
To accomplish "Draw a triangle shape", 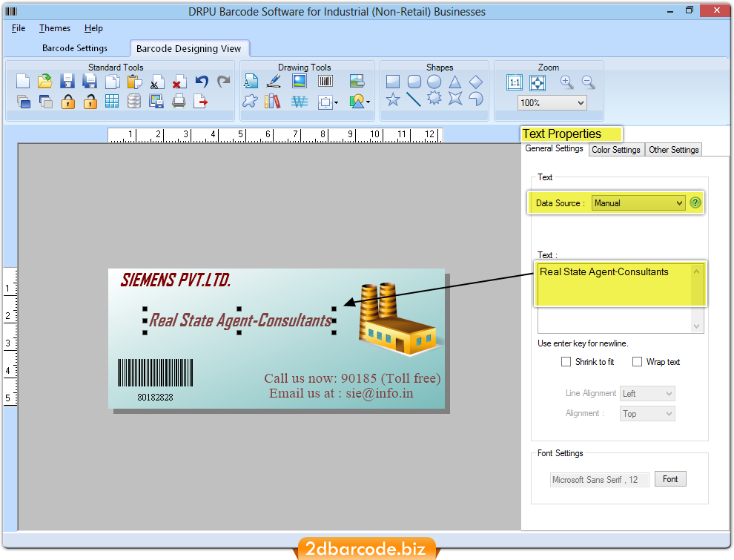I will [455, 82].
